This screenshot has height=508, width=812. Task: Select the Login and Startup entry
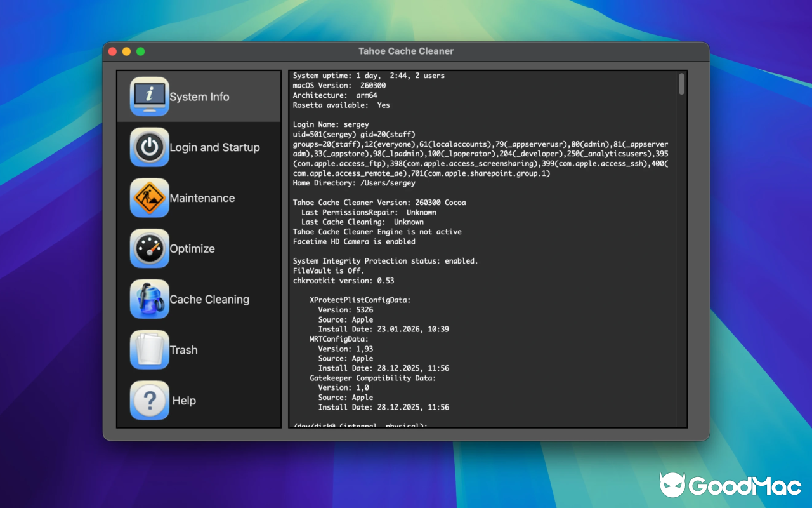click(x=214, y=147)
